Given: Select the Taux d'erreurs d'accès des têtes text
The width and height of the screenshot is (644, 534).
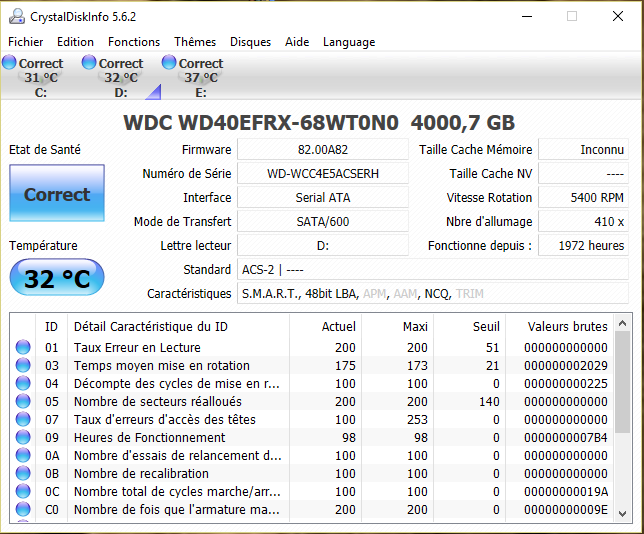Looking at the screenshot, I should pyautogui.click(x=165, y=419).
